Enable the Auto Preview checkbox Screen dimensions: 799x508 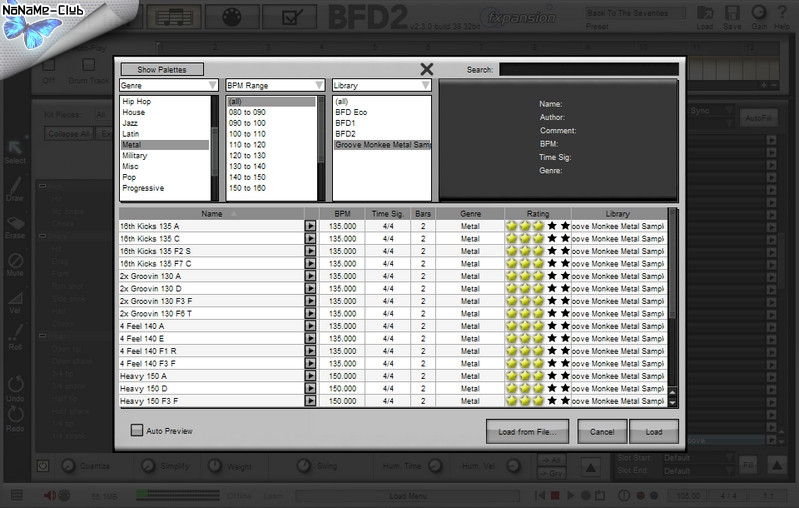(x=137, y=431)
